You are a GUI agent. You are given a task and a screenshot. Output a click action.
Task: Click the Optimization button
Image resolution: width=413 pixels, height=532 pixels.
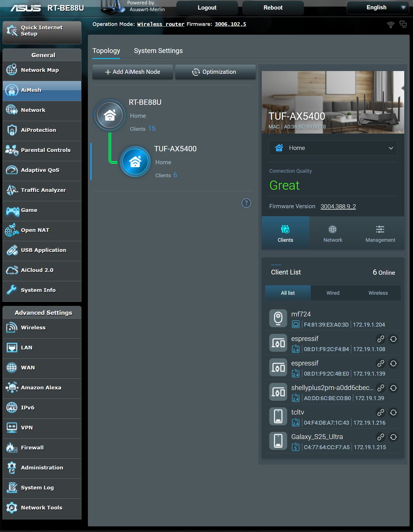coord(215,72)
